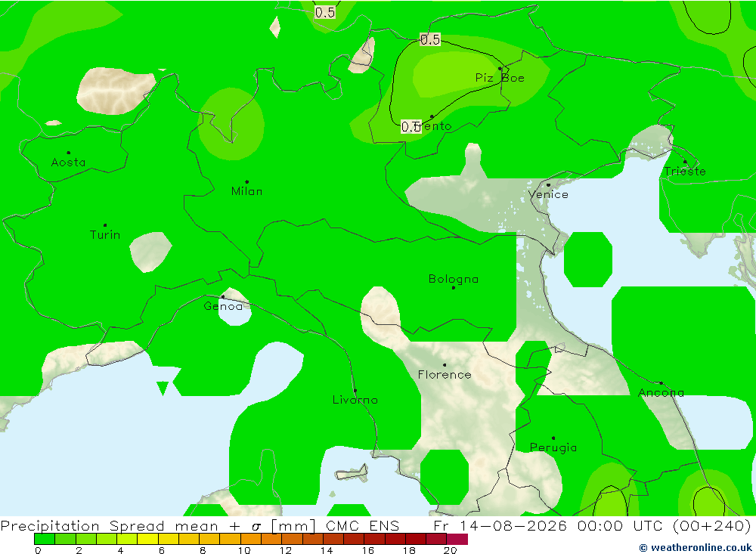Click the Milan city marker dot

coord(247,182)
